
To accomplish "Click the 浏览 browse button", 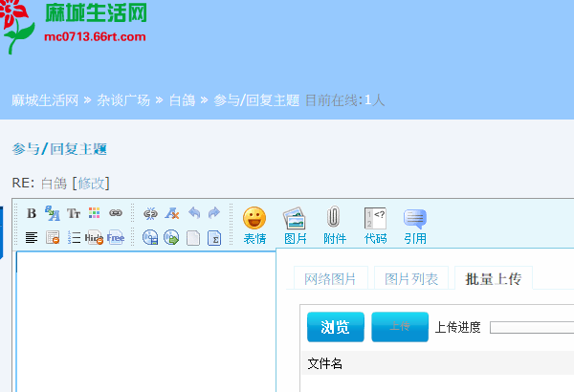I will click(336, 327).
